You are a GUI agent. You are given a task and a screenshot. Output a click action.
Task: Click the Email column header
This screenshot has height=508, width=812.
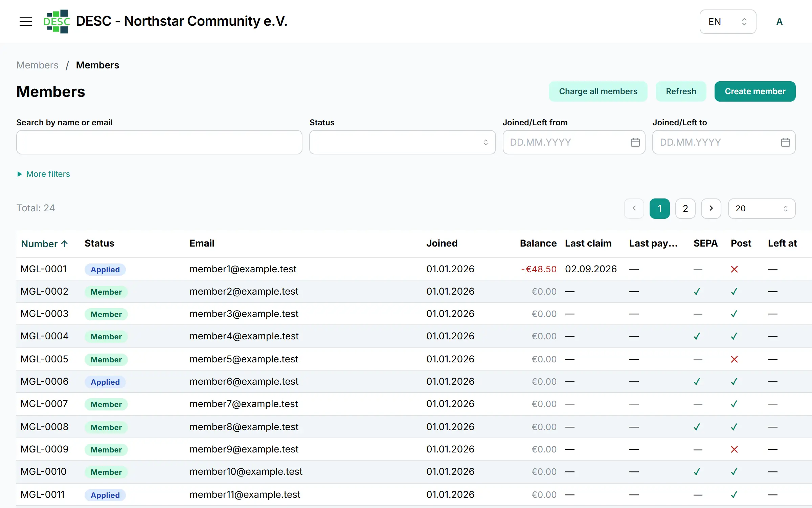(202, 243)
